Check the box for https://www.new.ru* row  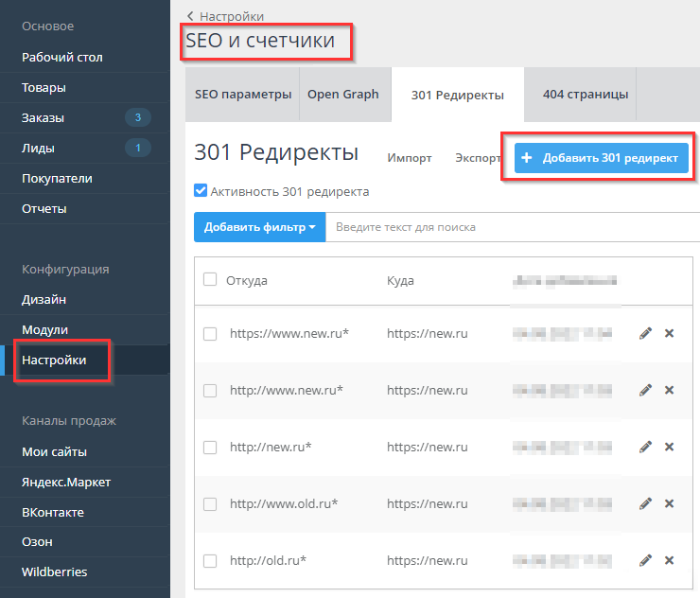pyautogui.click(x=210, y=334)
